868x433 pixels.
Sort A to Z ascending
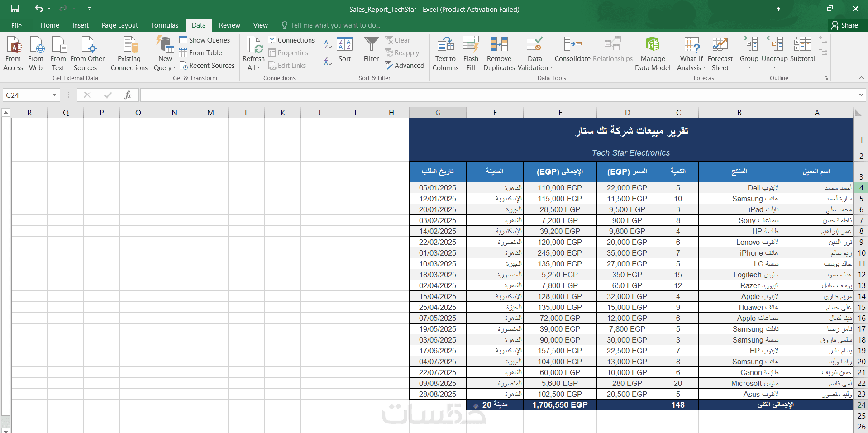328,44
